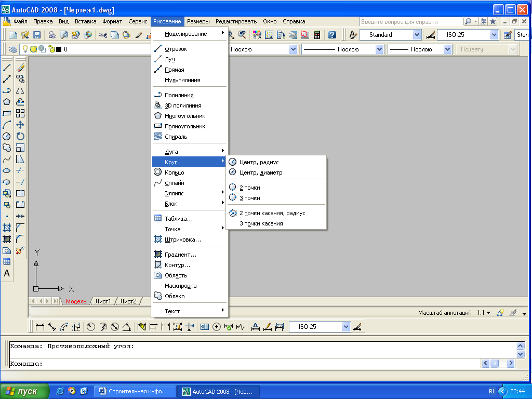Click the Cut scissors icon
The height and width of the screenshot is (399, 532).
click(103, 35)
